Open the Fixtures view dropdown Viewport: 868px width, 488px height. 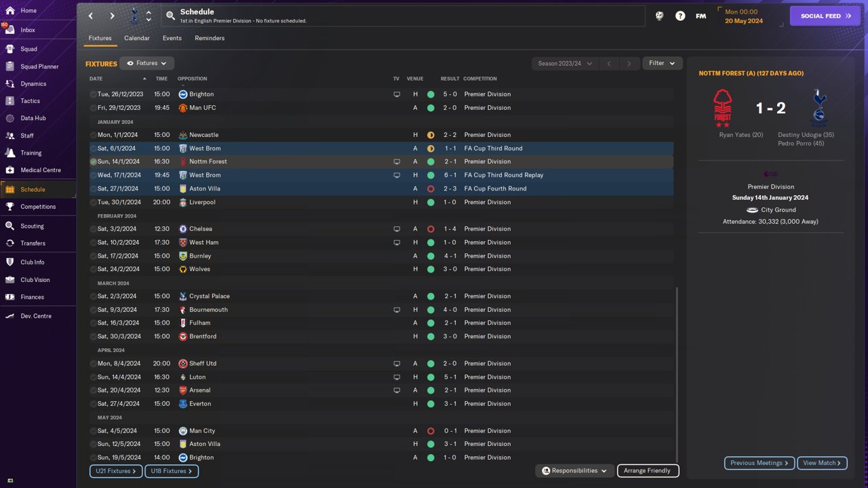(147, 63)
